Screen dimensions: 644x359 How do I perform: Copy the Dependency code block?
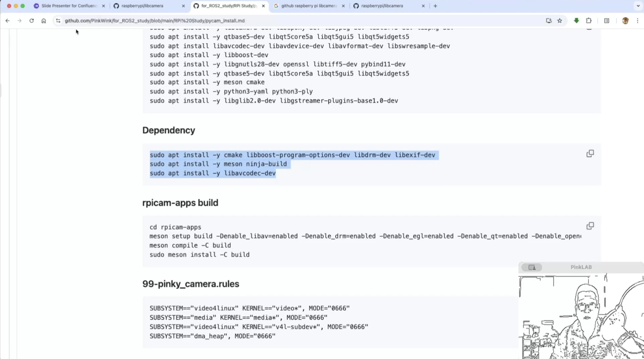pos(590,153)
